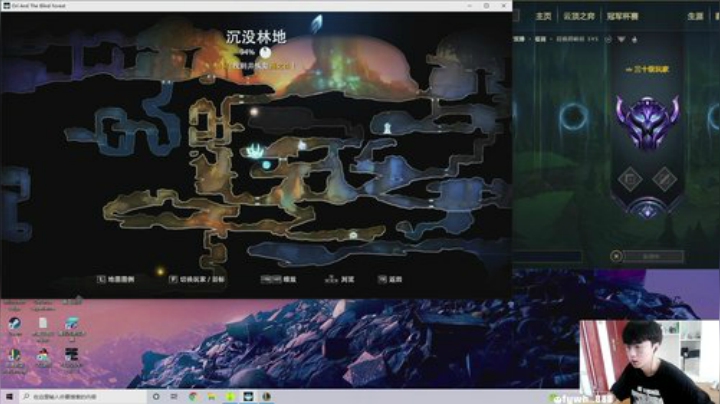Open the white document file on the desktop

click(x=43, y=324)
